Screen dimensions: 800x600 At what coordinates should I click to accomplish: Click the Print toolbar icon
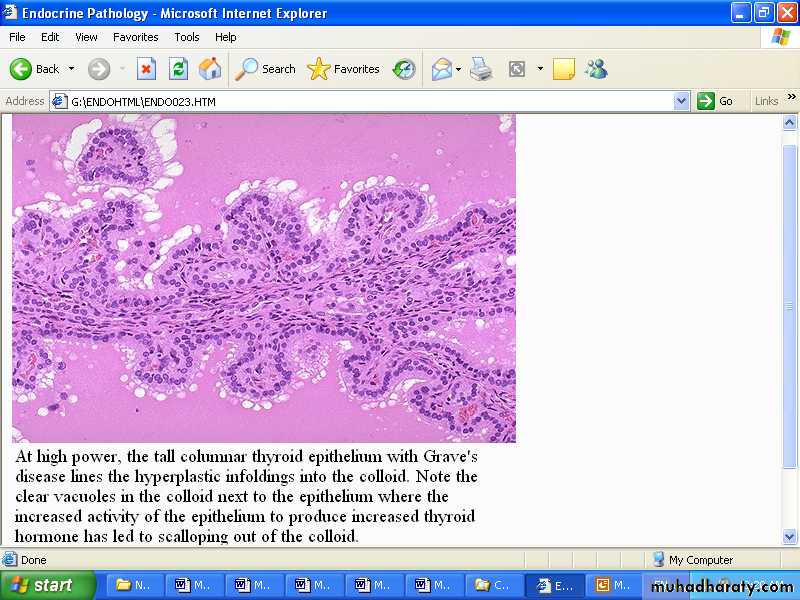click(x=481, y=69)
